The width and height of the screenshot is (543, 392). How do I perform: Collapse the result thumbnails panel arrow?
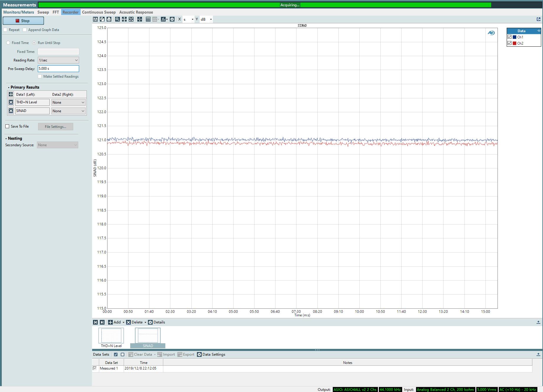click(x=538, y=322)
